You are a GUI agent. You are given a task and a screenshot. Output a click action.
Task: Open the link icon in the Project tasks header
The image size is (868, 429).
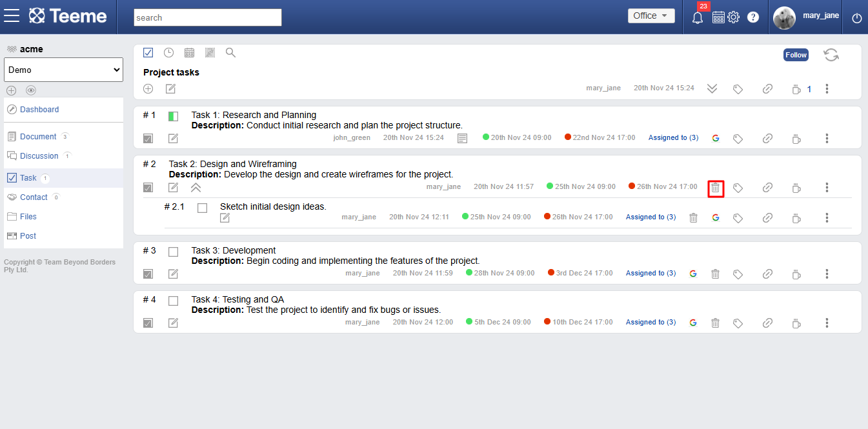767,89
